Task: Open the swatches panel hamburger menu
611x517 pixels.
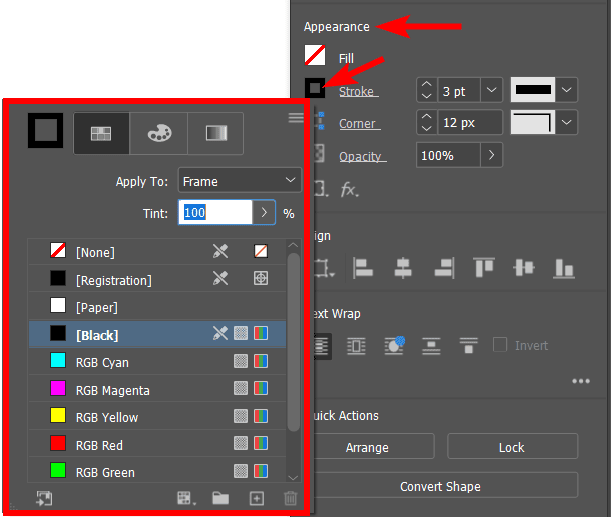Action: click(295, 118)
